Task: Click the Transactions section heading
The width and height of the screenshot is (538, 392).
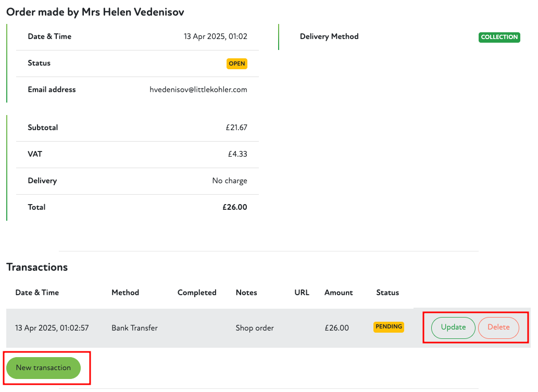Action: click(x=37, y=267)
